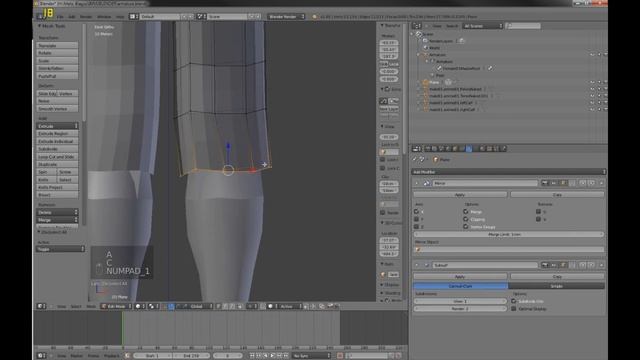Image resolution: width=640 pixels, height=360 pixels.
Task: Open the No Sync playback dropdown
Action: click(x=311, y=356)
